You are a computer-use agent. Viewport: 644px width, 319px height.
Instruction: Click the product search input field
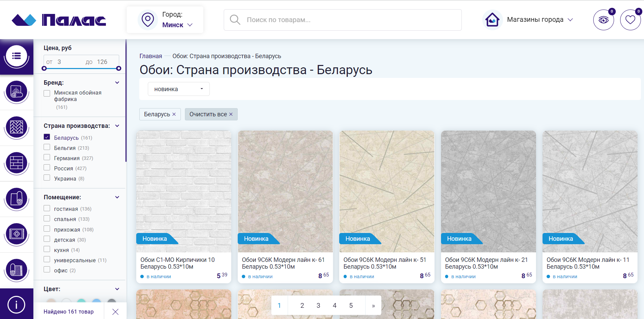point(343,20)
